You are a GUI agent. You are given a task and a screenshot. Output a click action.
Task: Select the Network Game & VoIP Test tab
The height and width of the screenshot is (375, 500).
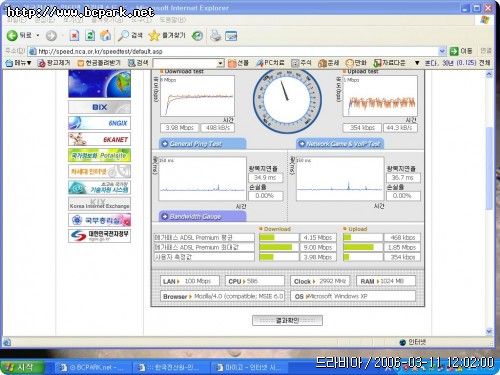pyautogui.click(x=340, y=144)
